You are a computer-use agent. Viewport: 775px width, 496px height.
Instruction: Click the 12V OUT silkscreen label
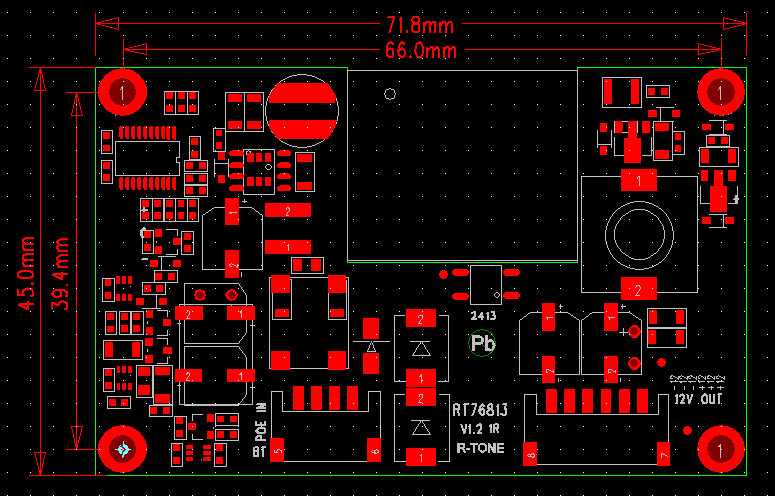click(x=698, y=400)
